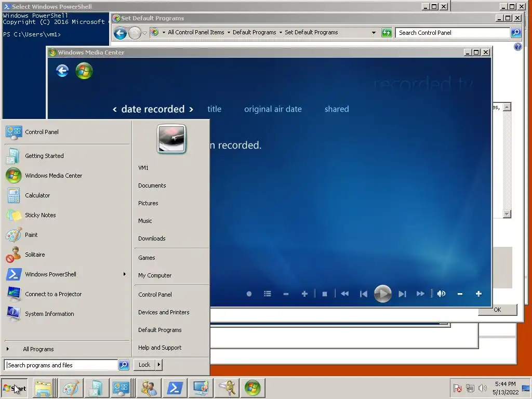This screenshot has height=399, width=532.
Task: Click the large Play button
Action: [383, 294]
